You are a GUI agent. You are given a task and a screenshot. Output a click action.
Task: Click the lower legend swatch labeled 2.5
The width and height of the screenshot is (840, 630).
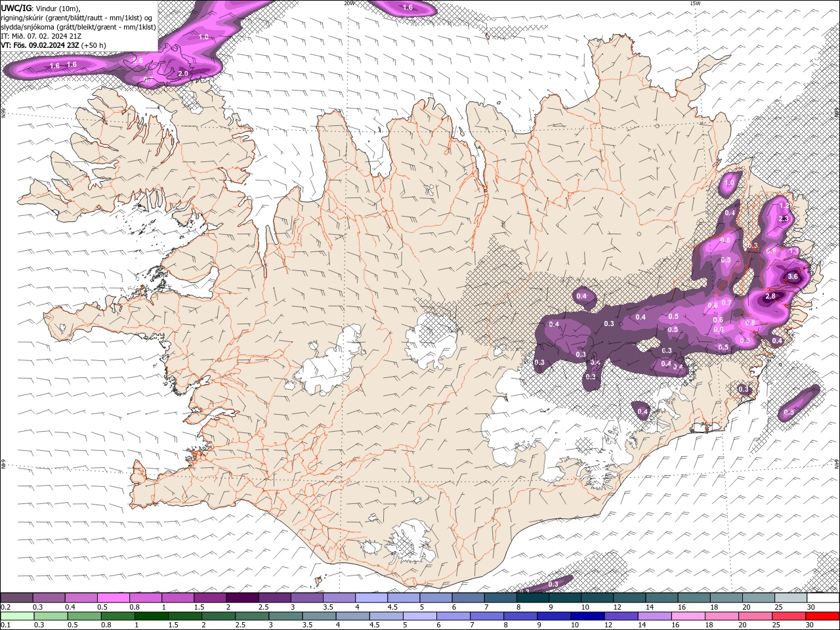tap(252, 616)
